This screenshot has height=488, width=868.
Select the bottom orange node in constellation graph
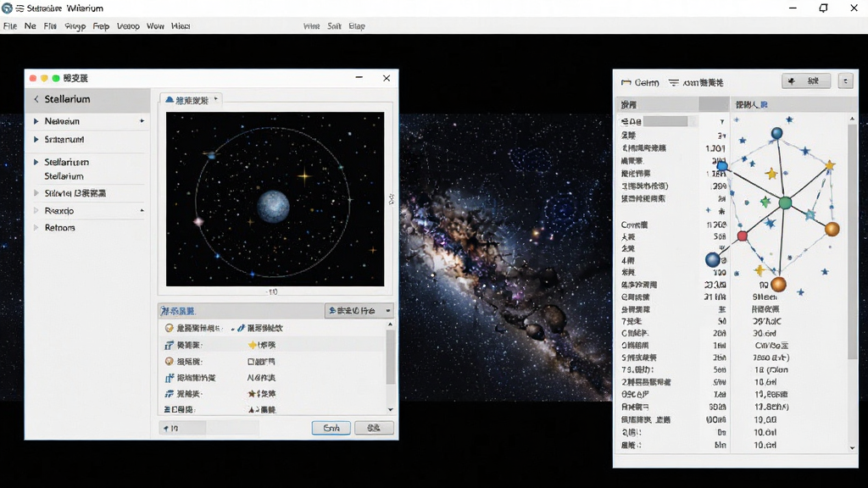(778, 285)
